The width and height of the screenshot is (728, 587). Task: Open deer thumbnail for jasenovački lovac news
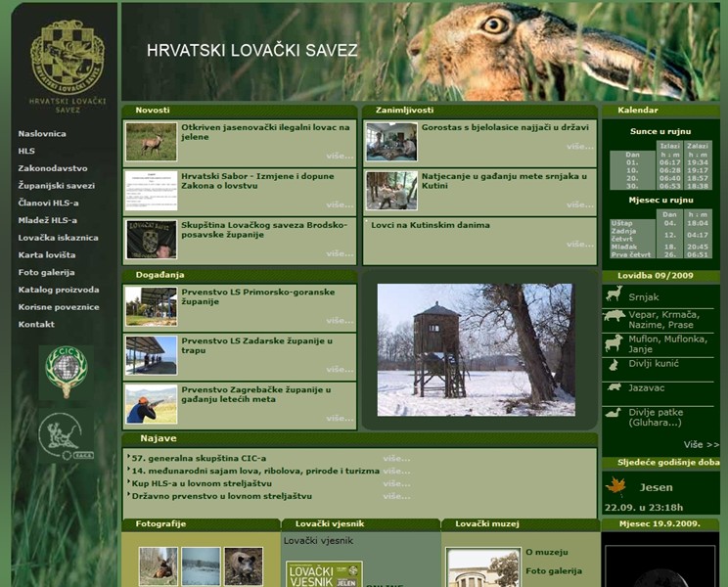152,142
